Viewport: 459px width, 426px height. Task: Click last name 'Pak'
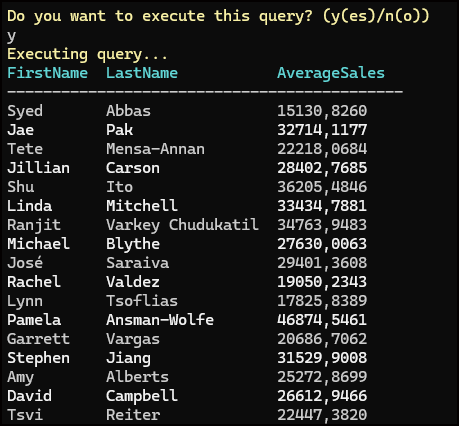pos(120,130)
